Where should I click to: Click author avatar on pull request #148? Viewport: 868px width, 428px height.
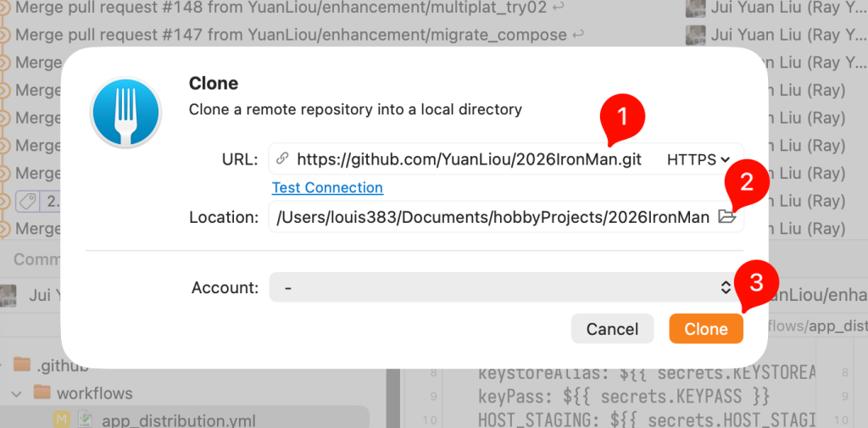click(x=695, y=7)
